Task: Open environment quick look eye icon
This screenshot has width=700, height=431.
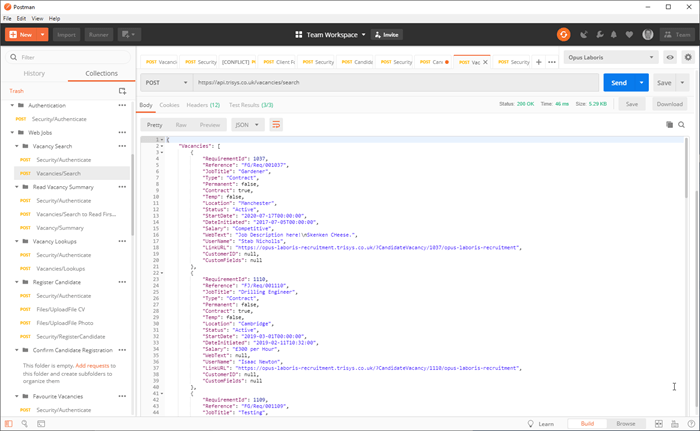Action: pos(670,57)
